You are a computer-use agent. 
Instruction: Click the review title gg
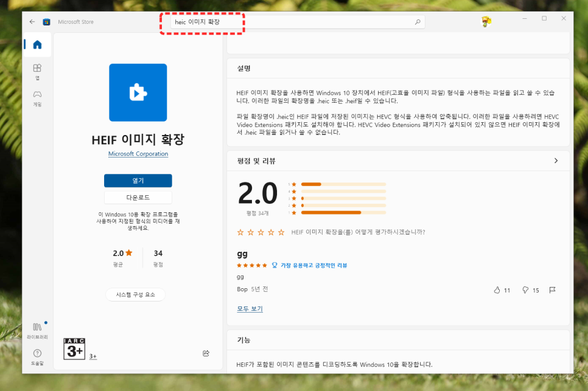[x=242, y=254]
